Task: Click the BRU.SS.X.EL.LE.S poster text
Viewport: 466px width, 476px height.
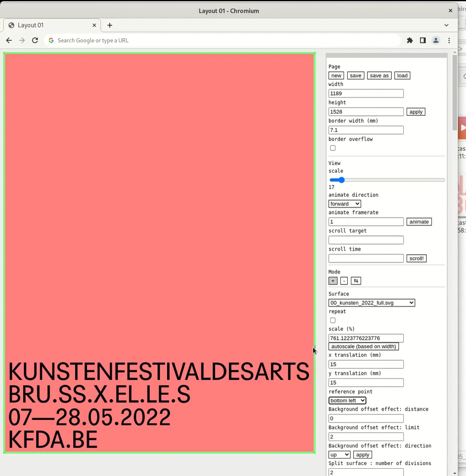Action: coord(99,394)
